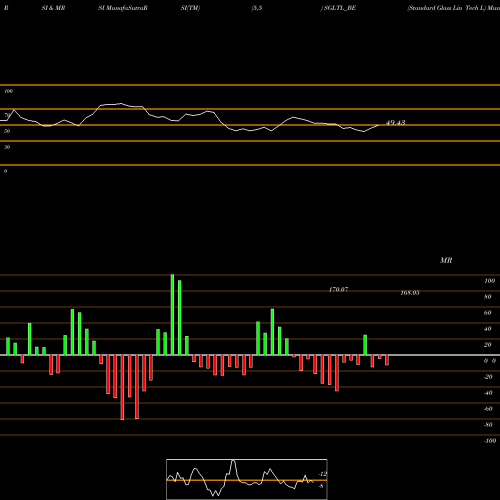Click the 80 label on MR axis
Screen dimensions: 500x500
point(488,297)
